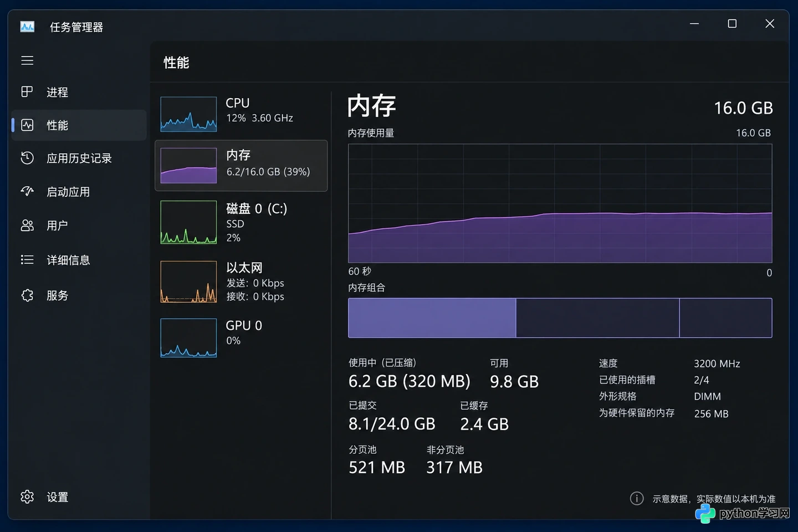
Task: Open the 进程 page
Action: tap(79, 92)
